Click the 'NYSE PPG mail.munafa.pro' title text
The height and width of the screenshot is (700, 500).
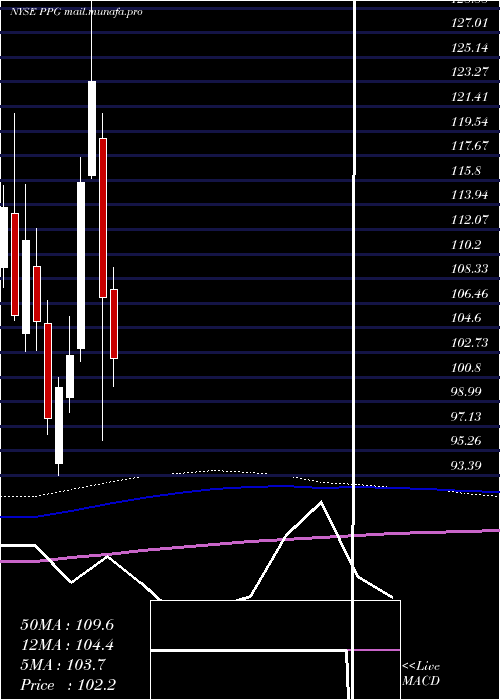click(x=76, y=12)
